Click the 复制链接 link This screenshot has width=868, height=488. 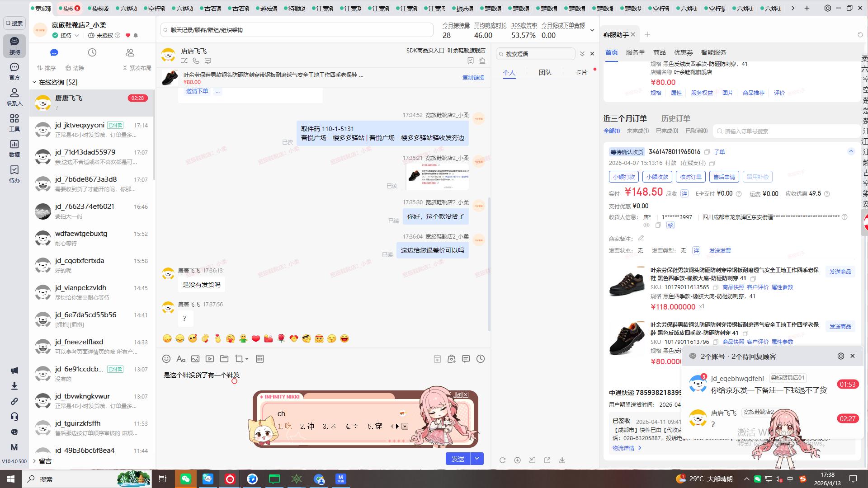[473, 78]
